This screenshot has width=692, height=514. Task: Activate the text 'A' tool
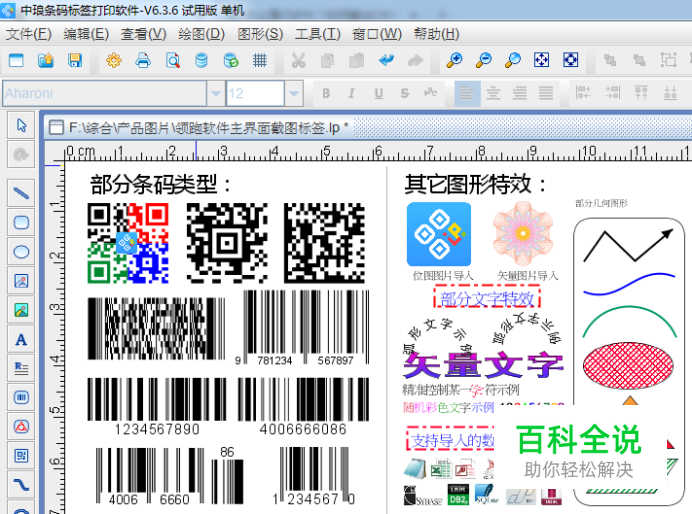pos(21,340)
